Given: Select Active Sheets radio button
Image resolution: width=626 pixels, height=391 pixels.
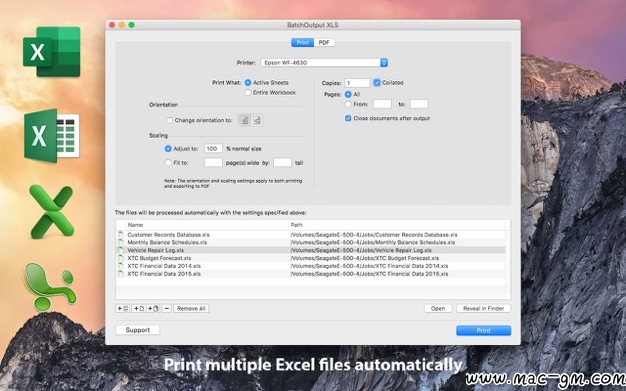Looking at the screenshot, I should tap(248, 83).
